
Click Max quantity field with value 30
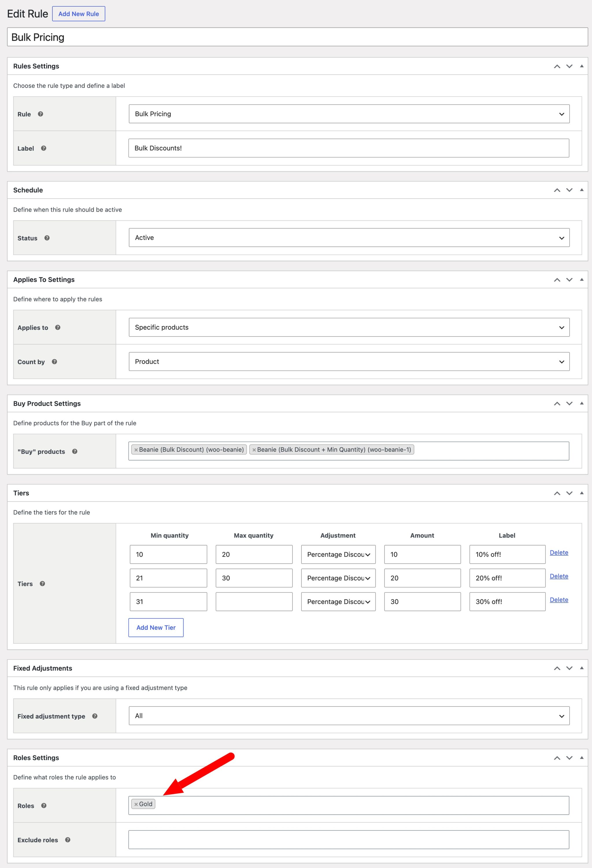coord(254,578)
